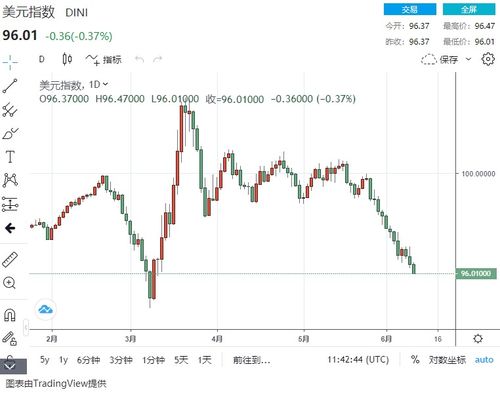Click the 美元指数 DINI title
Screen dimensions: 500x396
tap(45, 12)
